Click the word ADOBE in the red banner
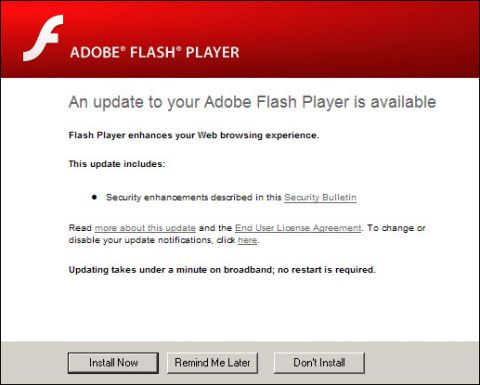Image resolution: width=480 pixels, height=385 pixels. pos(96,53)
